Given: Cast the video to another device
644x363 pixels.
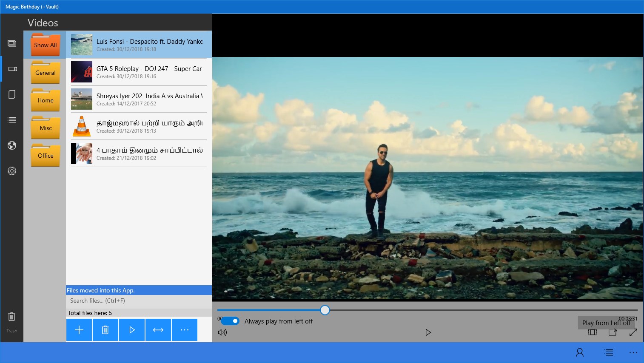Looking at the screenshot, I should pyautogui.click(x=613, y=332).
